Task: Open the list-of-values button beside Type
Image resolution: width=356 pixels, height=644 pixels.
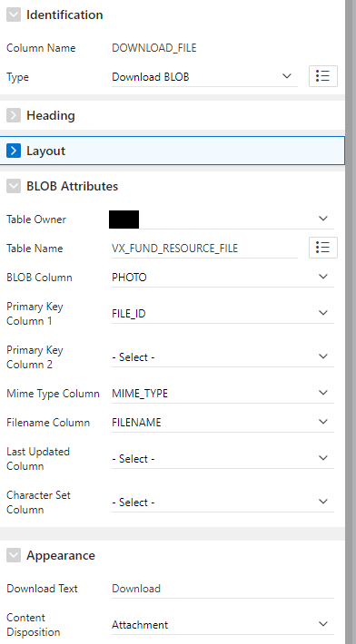Action: [x=323, y=76]
